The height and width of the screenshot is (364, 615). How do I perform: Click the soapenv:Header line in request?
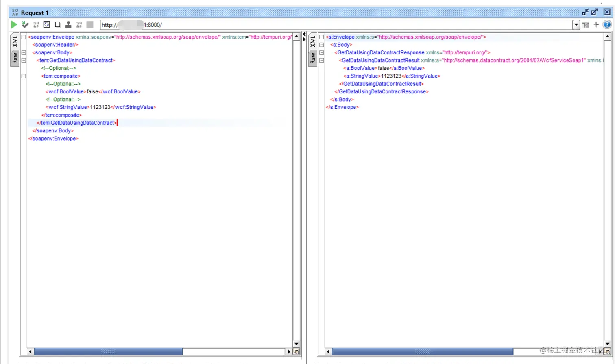55,45
